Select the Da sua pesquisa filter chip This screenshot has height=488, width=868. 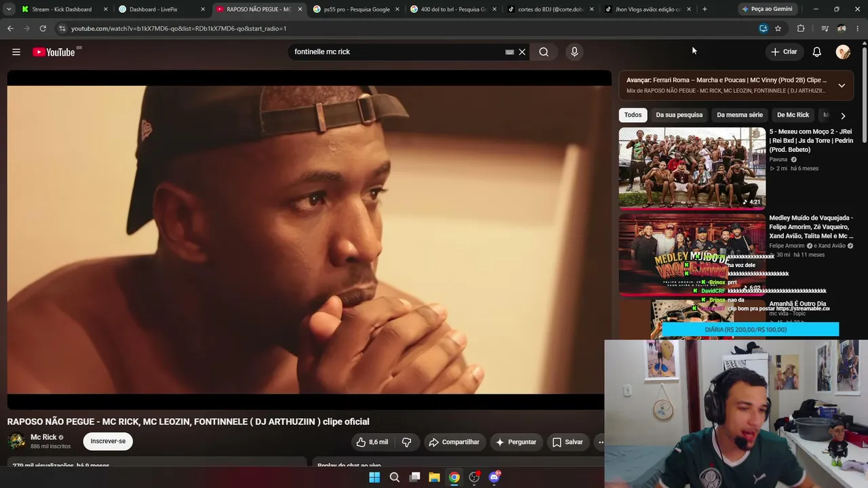coord(679,115)
